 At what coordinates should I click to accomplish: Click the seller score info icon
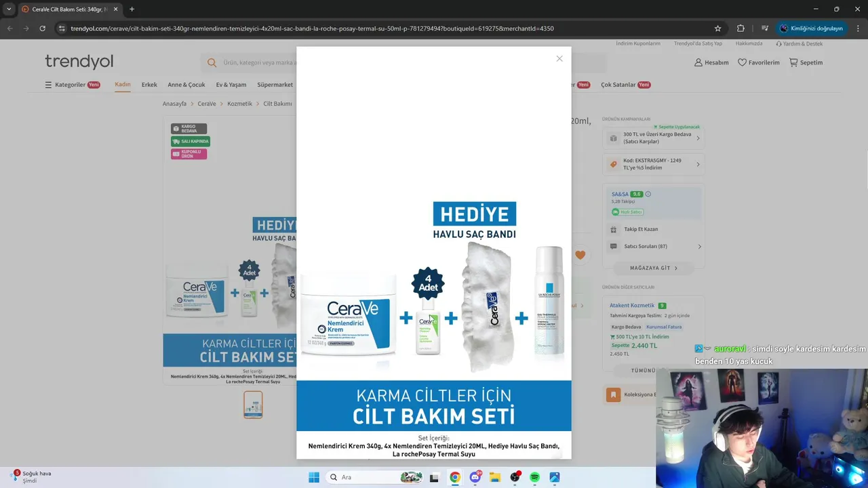click(x=648, y=194)
